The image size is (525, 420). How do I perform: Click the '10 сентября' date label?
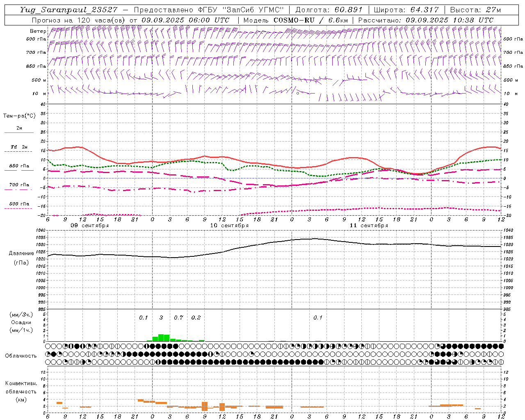tap(229, 226)
